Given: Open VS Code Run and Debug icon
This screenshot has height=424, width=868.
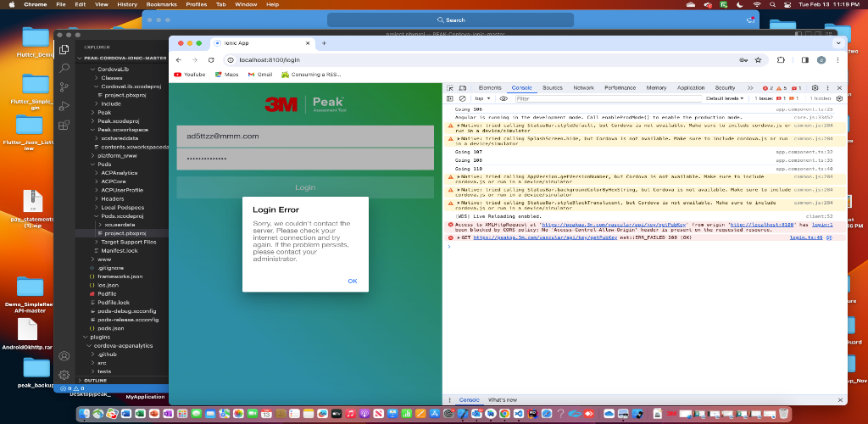Looking at the screenshot, I should point(64,106).
